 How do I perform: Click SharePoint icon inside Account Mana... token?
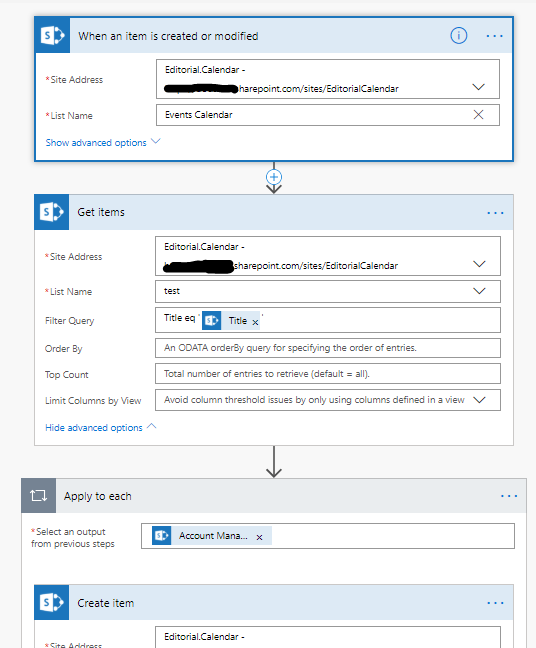[162, 536]
